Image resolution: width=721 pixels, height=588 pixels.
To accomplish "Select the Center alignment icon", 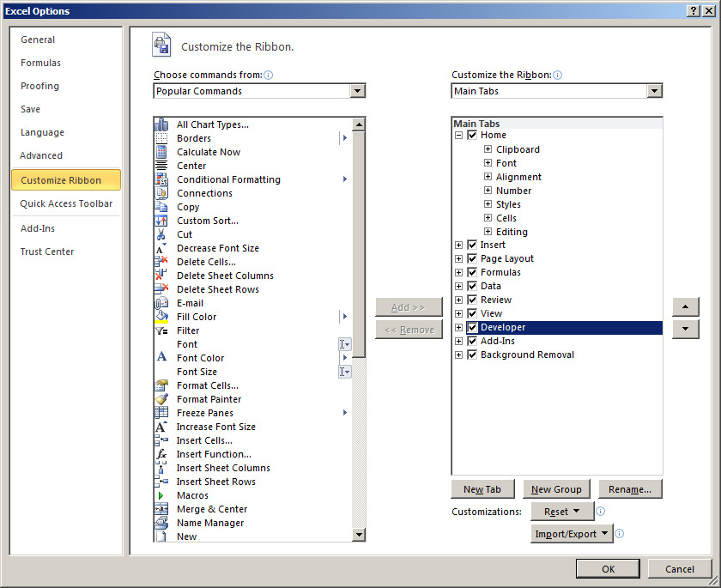I will [161, 166].
